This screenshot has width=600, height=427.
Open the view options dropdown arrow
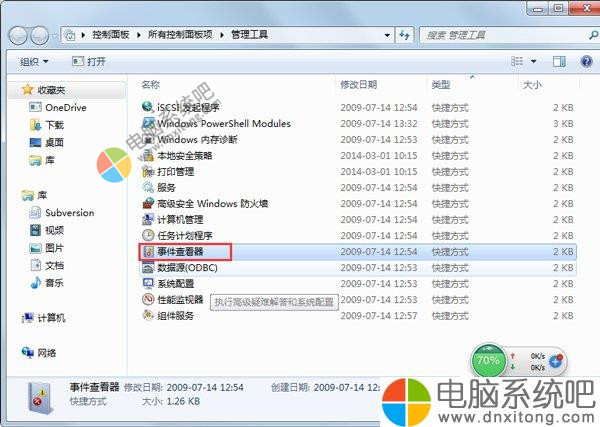(533, 61)
